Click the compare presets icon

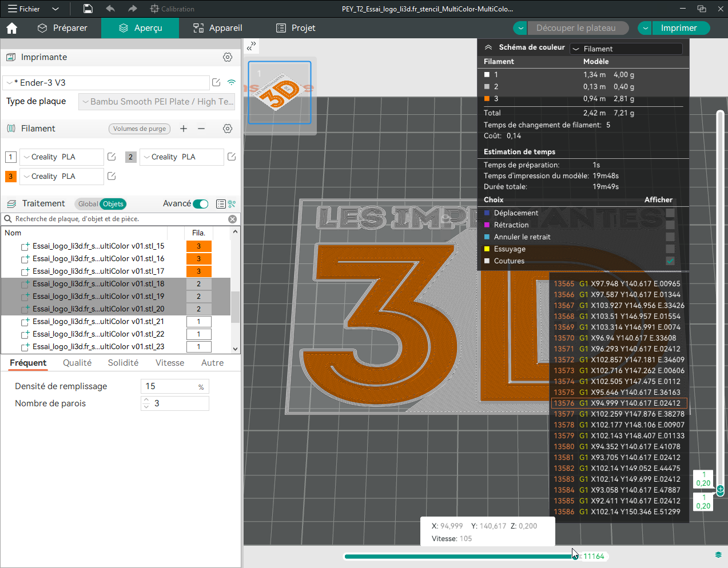(x=232, y=204)
